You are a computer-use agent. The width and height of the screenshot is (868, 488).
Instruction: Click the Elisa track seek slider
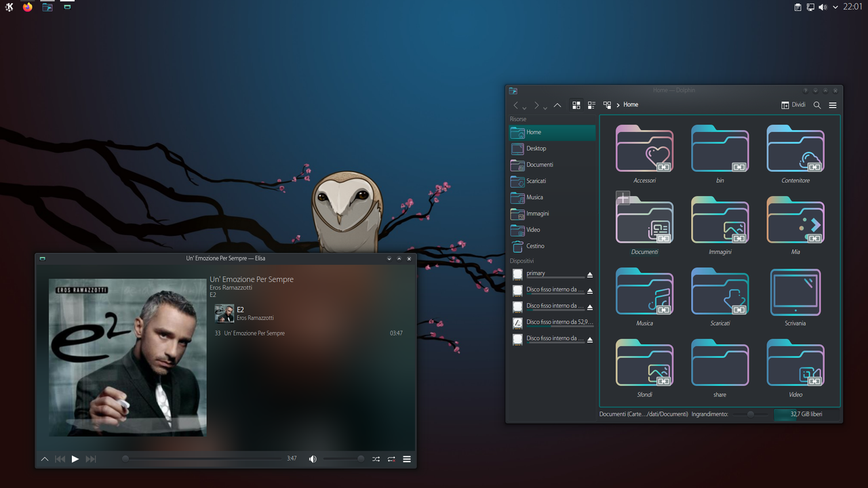pyautogui.click(x=202, y=459)
